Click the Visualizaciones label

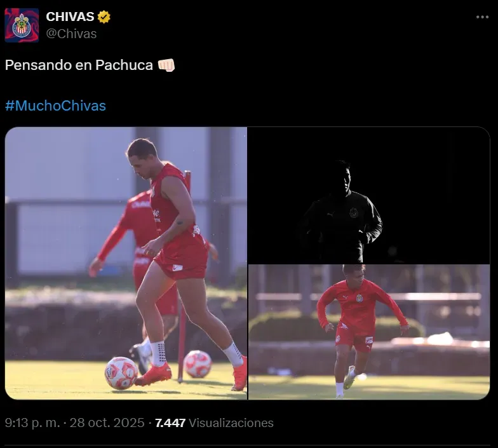click(231, 423)
